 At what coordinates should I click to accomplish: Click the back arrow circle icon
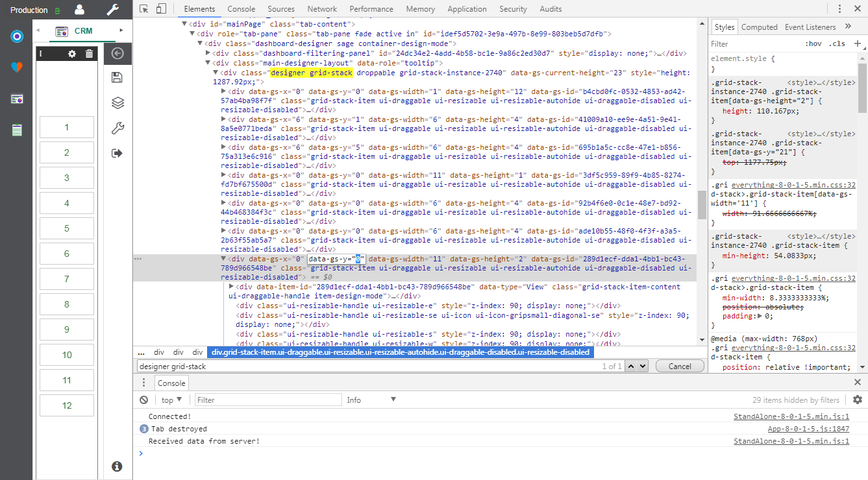[x=118, y=54]
